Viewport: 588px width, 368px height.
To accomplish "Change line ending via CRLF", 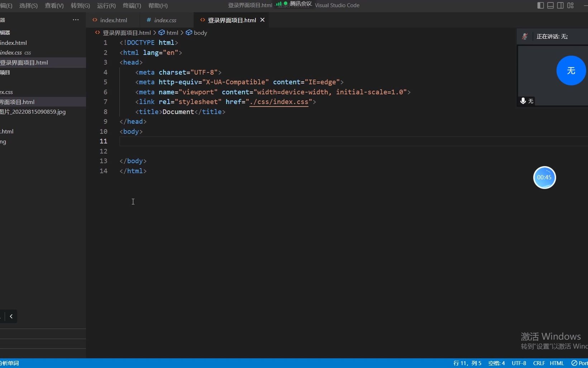I will point(539,363).
